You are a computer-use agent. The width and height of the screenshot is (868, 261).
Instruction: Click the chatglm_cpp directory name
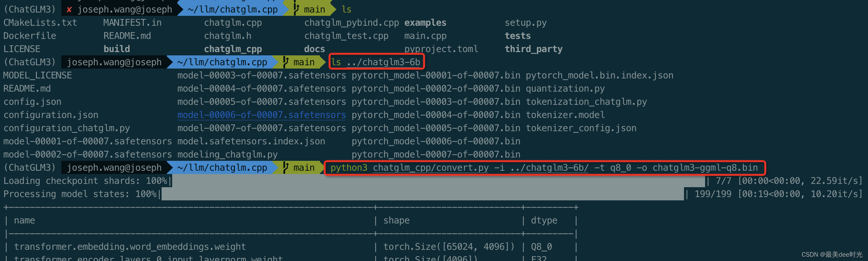233,49
